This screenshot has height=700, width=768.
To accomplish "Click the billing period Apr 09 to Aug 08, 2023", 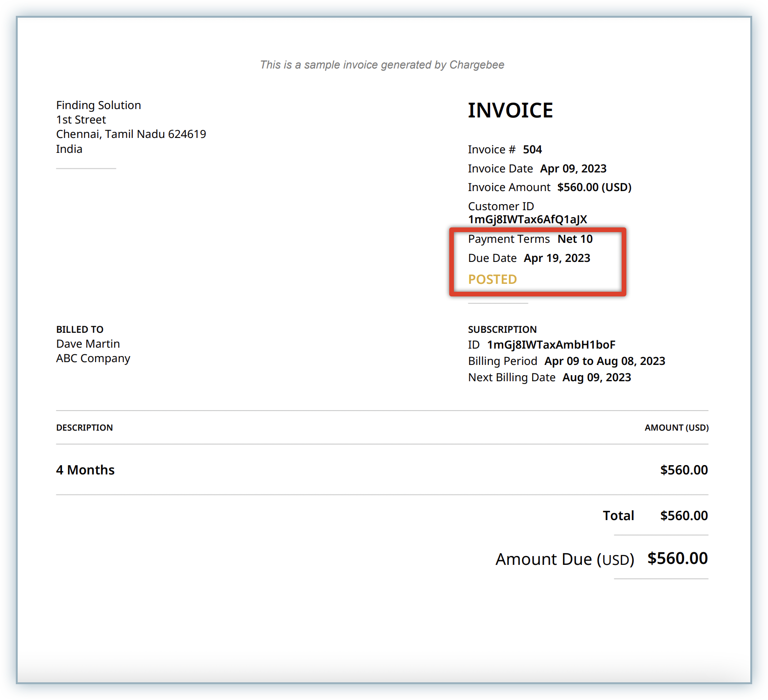I will pyautogui.click(x=604, y=361).
